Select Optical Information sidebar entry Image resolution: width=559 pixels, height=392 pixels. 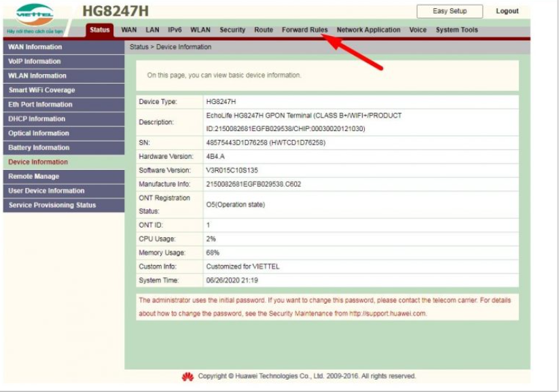(39, 133)
